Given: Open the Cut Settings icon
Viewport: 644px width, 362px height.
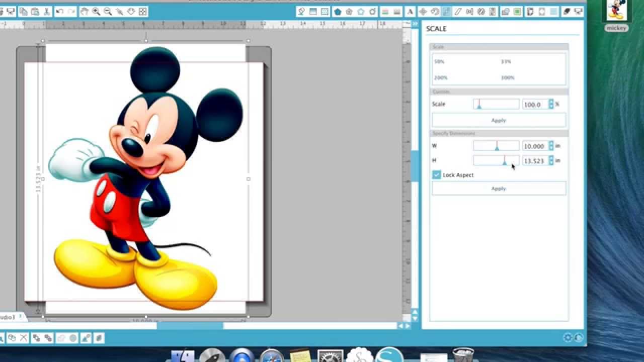Looking at the screenshot, I should tap(567, 12).
